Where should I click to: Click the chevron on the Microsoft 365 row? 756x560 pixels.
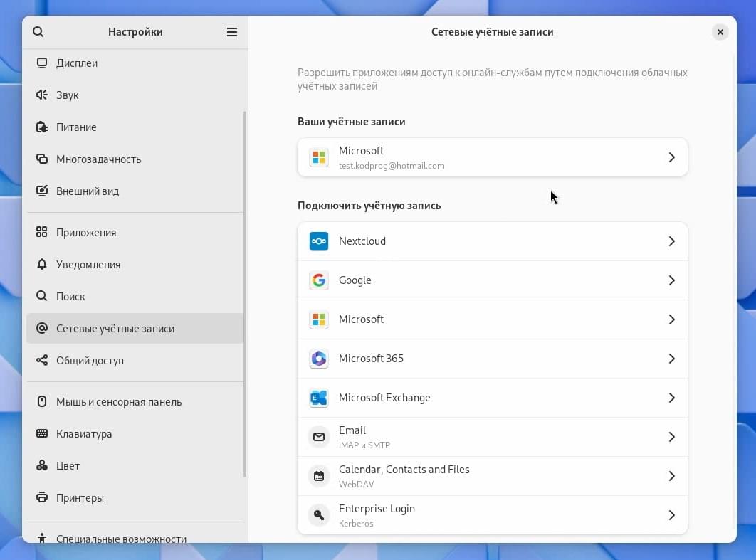click(x=671, y=359)
